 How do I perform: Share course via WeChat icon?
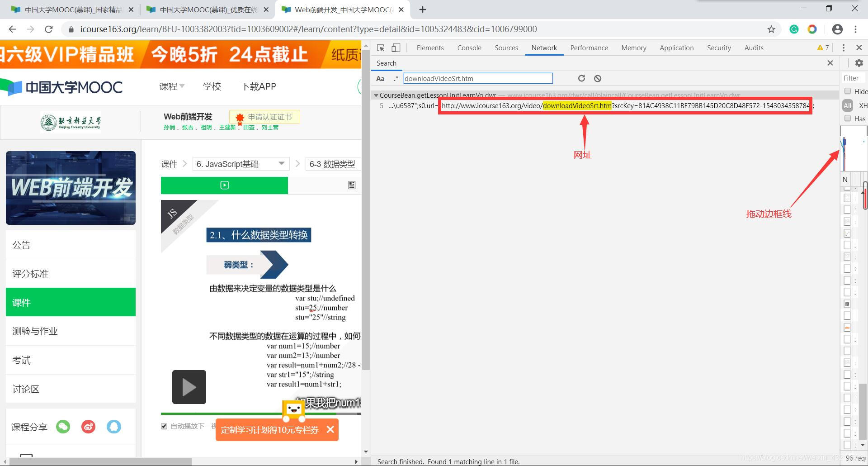(x=63, y=427)
